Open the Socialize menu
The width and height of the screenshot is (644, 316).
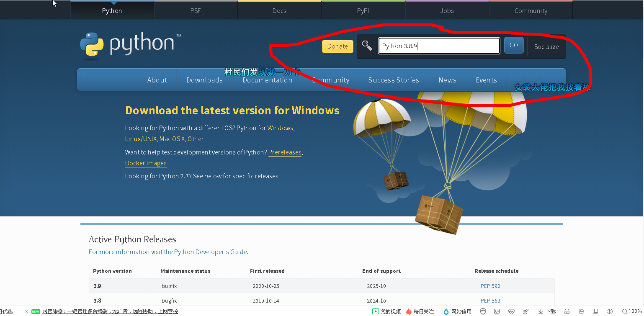point(546,47)
